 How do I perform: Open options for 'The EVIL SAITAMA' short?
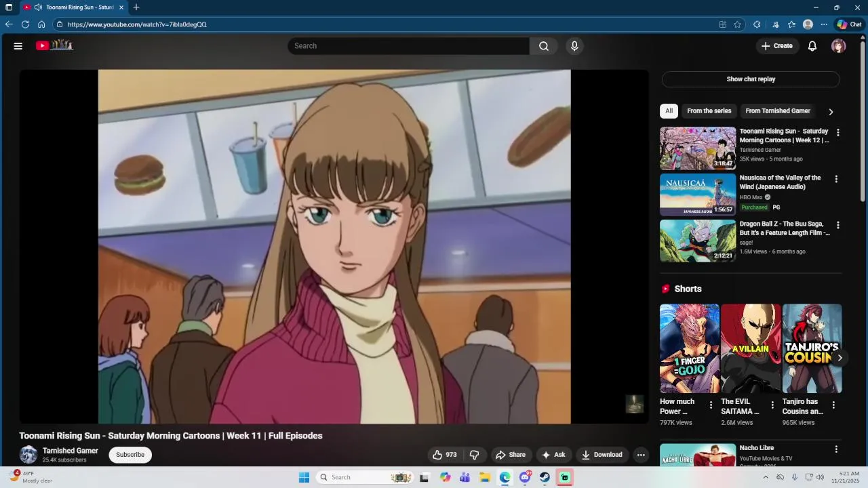coord(772,405)
